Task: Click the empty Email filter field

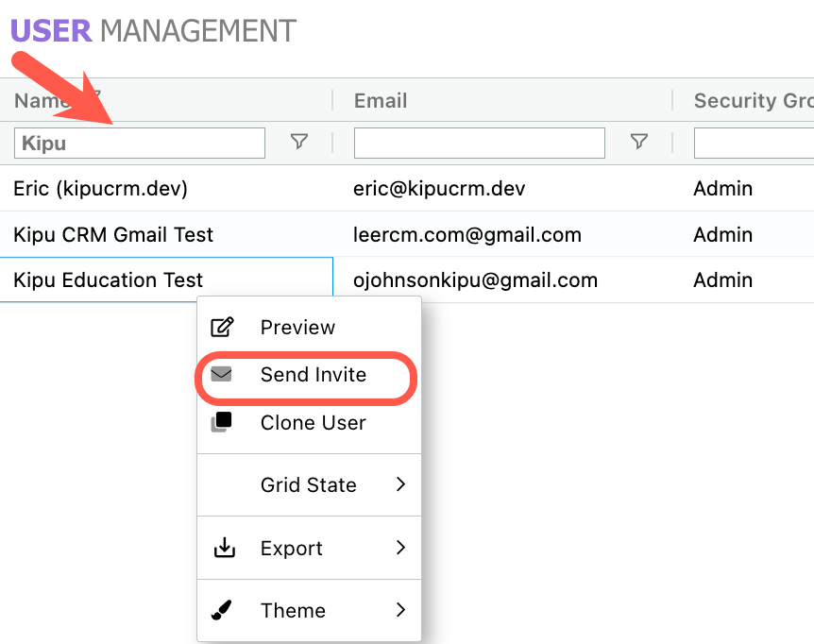Action: tap(479, 142)
